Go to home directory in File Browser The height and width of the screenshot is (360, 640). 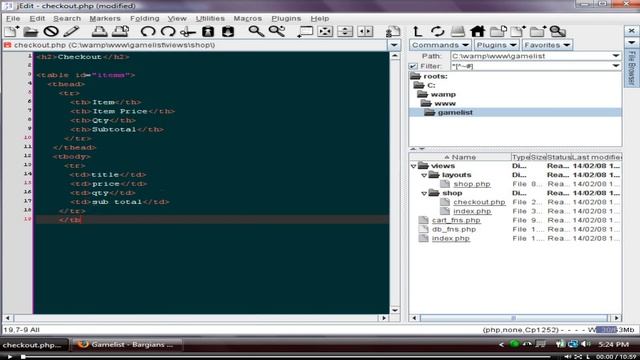477,31
